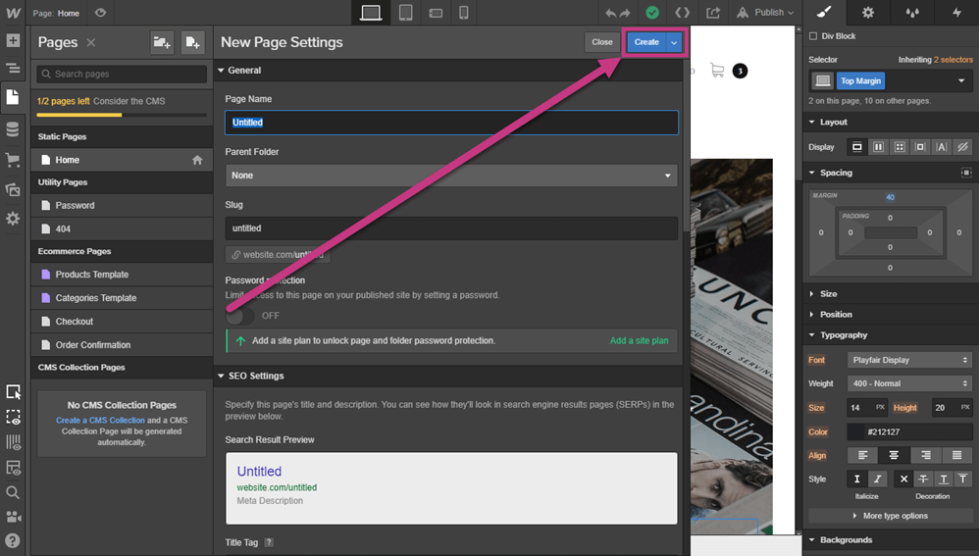Image resolution: width=980 pixels, height=556 pixels.
Task: Switch to Mobile landscape breakpoint
Action: 436,13
